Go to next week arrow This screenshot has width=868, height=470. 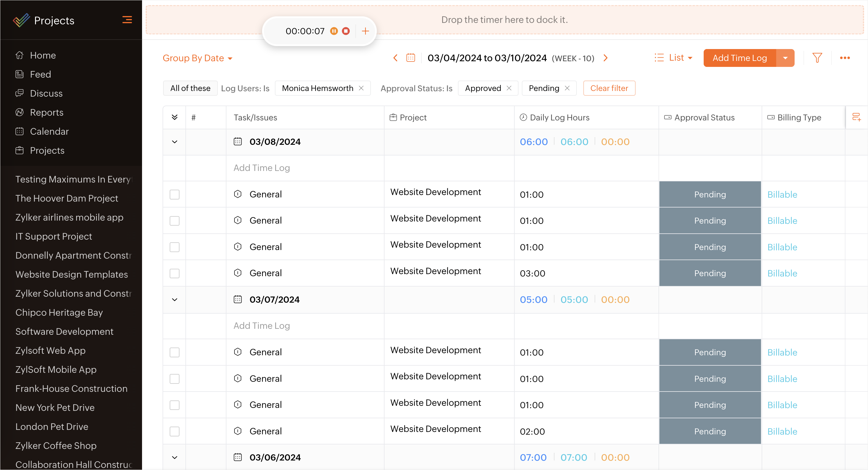point(606,58)
